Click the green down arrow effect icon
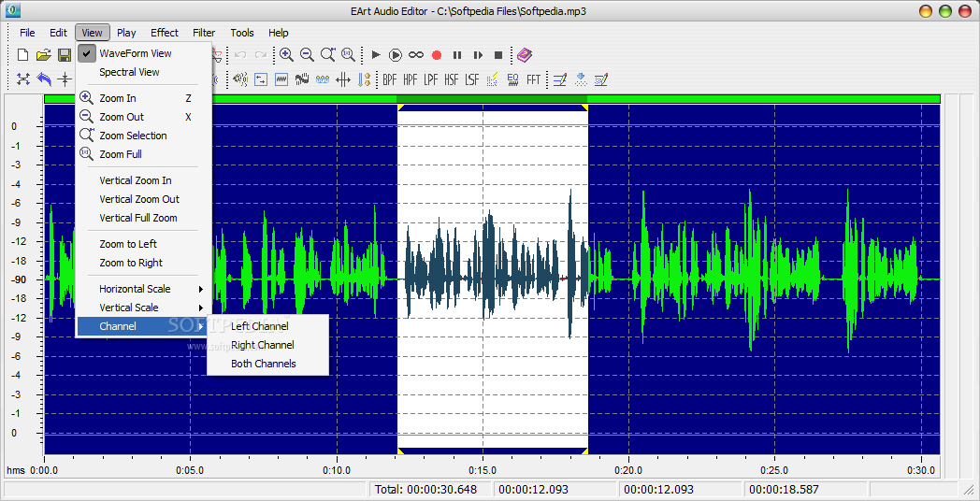Screen dimensions: 980x501 tap(364, 79)
